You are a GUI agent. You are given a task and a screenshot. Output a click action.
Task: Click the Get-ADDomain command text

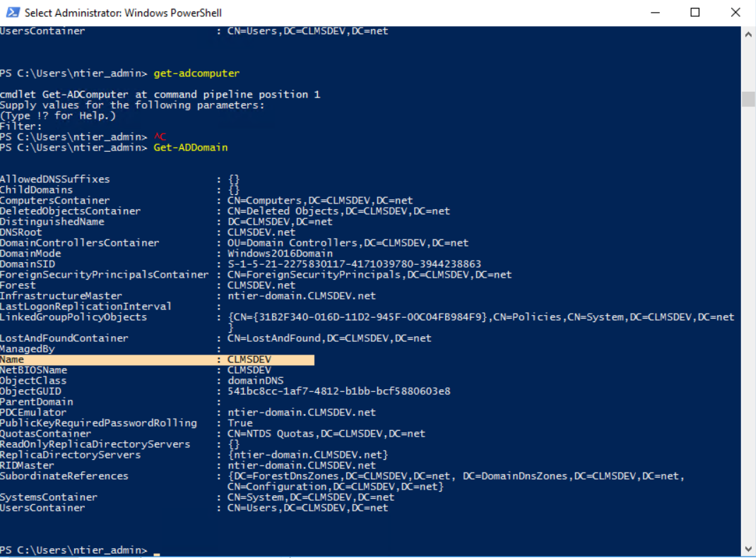[x=190, y=148]
